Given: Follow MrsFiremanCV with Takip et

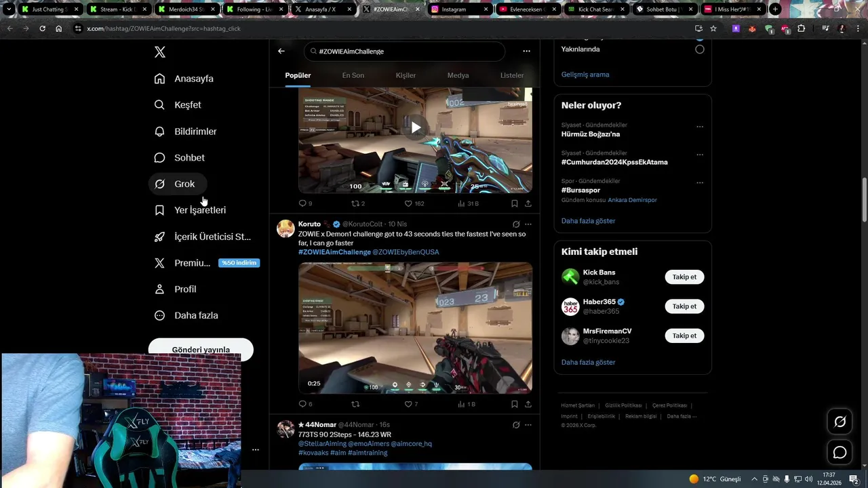Looking at the screenshot, I should [x=684, y=335].
